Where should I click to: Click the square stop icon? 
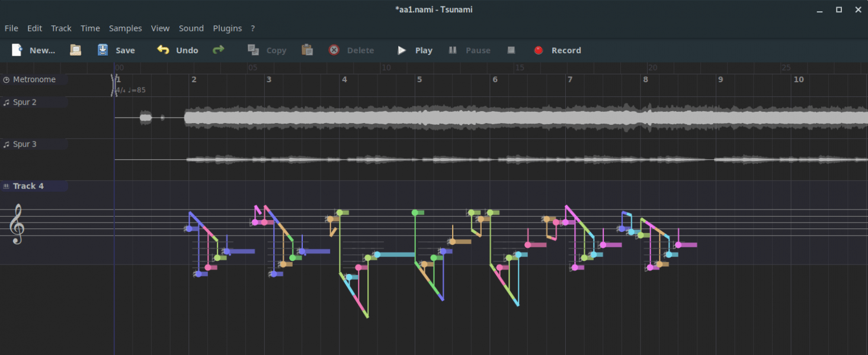tap(511, 50)
